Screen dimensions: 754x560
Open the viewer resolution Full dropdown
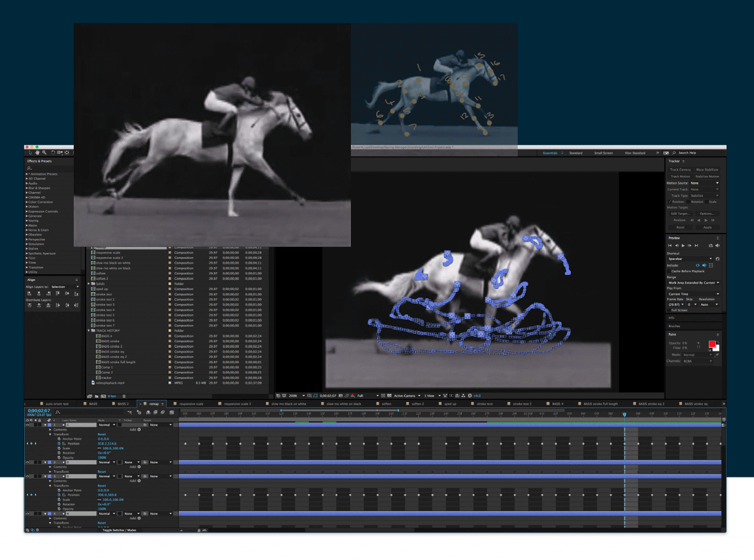click(x=368, y=396)
